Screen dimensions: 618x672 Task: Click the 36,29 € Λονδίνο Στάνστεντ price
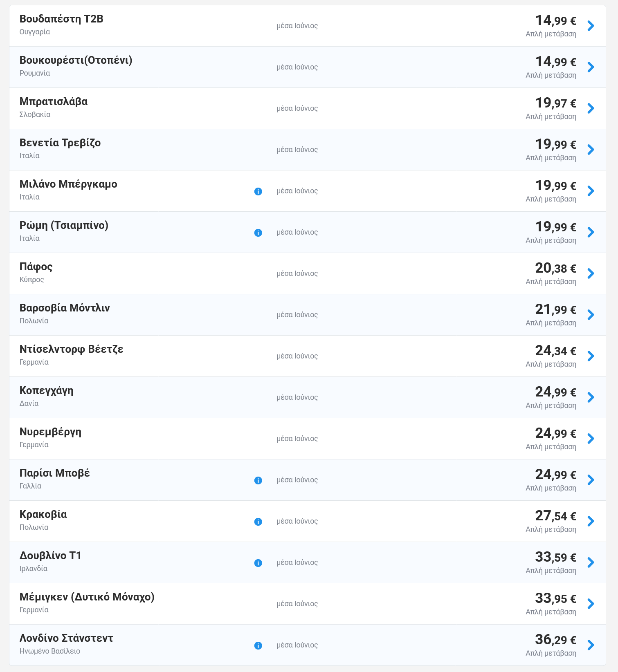click(x=555, y=640)
